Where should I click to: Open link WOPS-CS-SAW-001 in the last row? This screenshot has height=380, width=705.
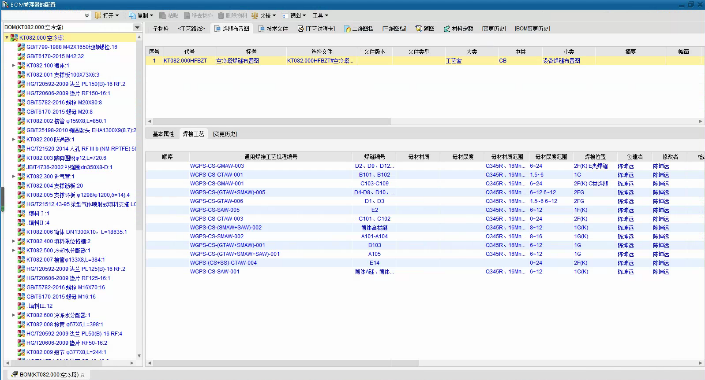(x=214, y=272)
